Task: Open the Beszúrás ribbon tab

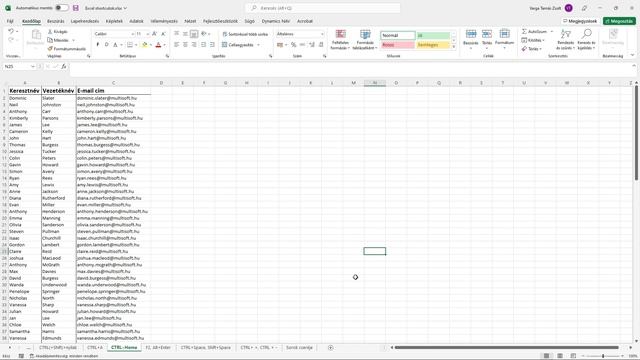Action: (x=56, y=21)
